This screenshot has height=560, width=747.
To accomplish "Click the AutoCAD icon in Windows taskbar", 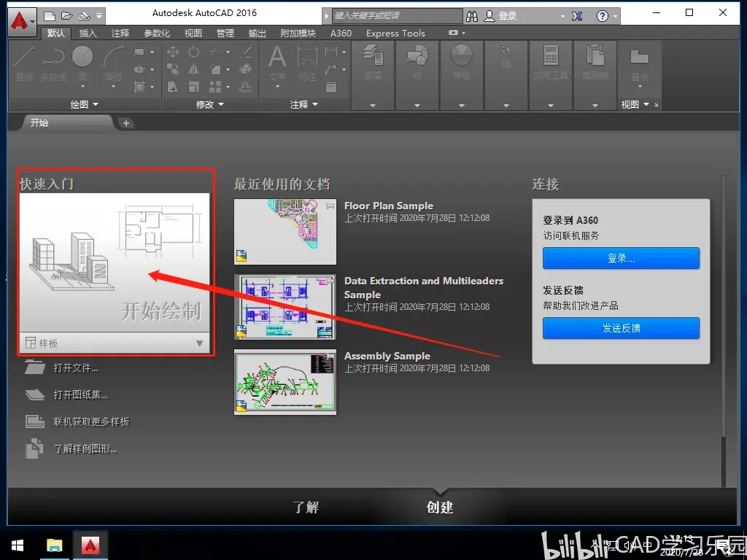I will (x=90, y=545).
